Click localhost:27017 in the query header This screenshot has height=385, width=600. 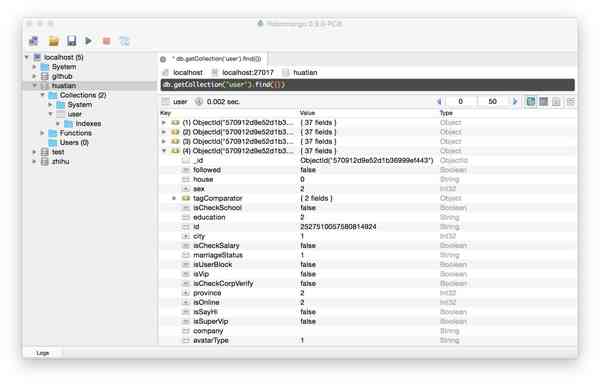pyautogui.click(x=248, y=72)
